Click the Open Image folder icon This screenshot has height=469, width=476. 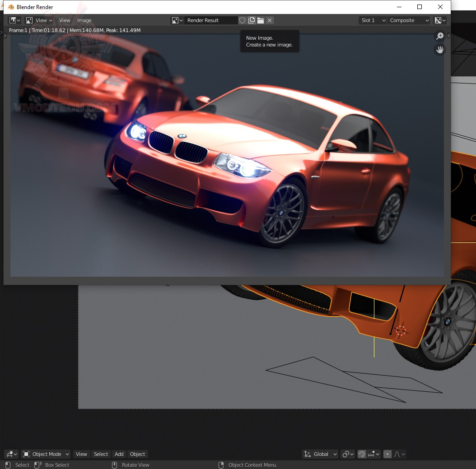pos(261,20)
